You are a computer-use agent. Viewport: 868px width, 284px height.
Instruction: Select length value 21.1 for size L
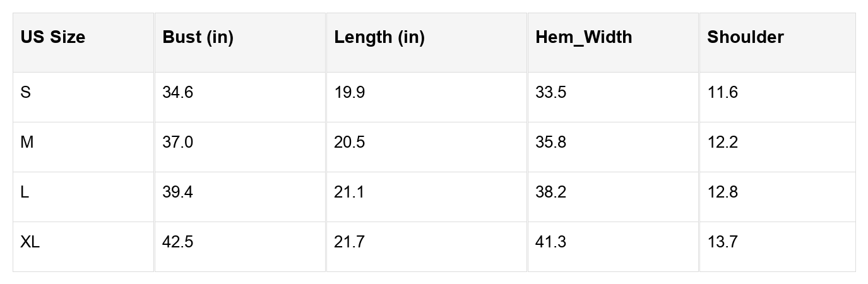tap(349, 192)
